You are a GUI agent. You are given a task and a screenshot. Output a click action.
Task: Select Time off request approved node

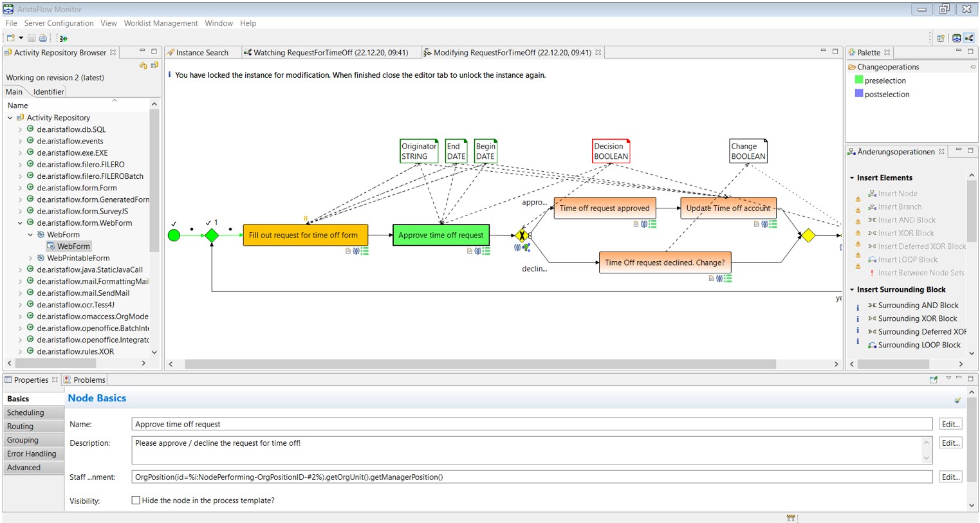tap(604, 208)
